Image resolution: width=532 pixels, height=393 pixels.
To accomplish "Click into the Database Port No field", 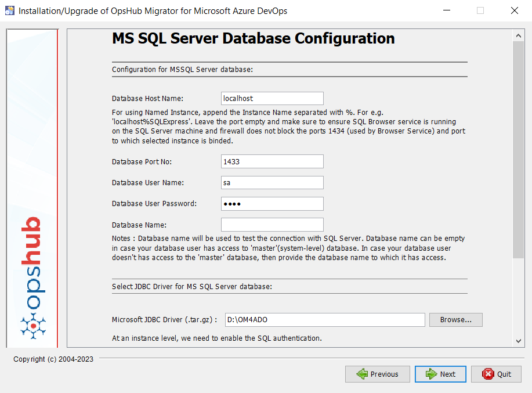I will [272, 161].
